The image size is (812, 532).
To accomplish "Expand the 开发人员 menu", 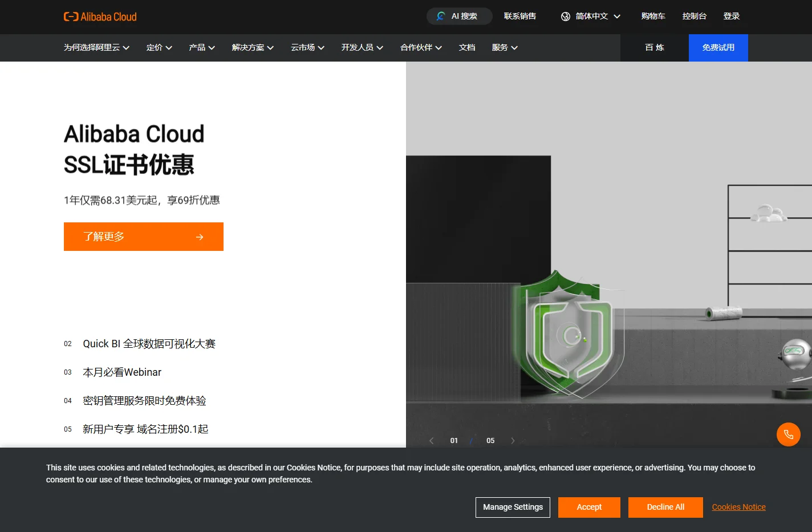I will tap(362, 48).
